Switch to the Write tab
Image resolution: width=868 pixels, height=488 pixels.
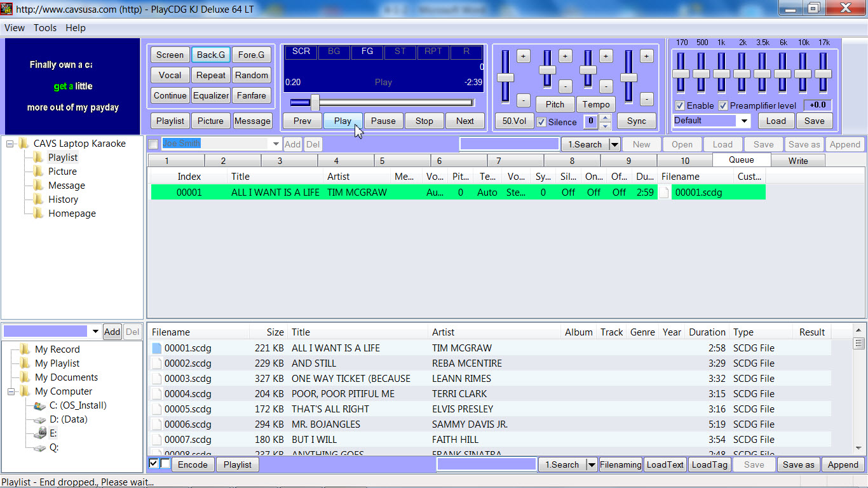798,161
